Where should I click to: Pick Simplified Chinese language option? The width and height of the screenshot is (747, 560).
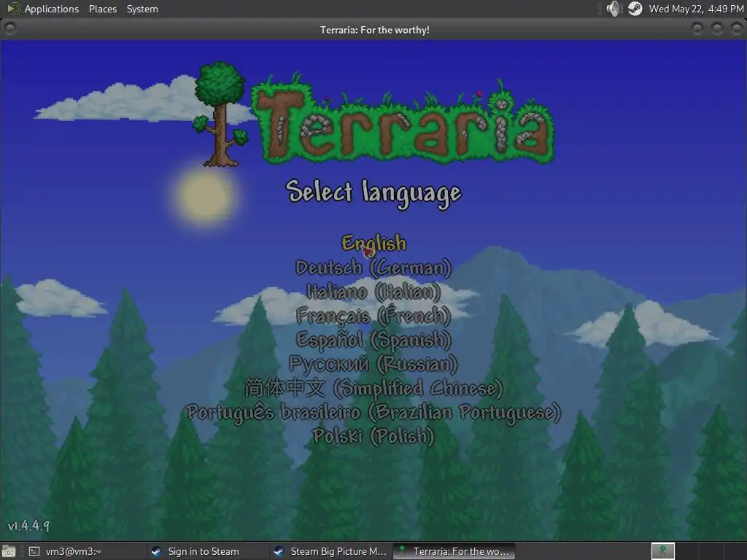[373, 389]
